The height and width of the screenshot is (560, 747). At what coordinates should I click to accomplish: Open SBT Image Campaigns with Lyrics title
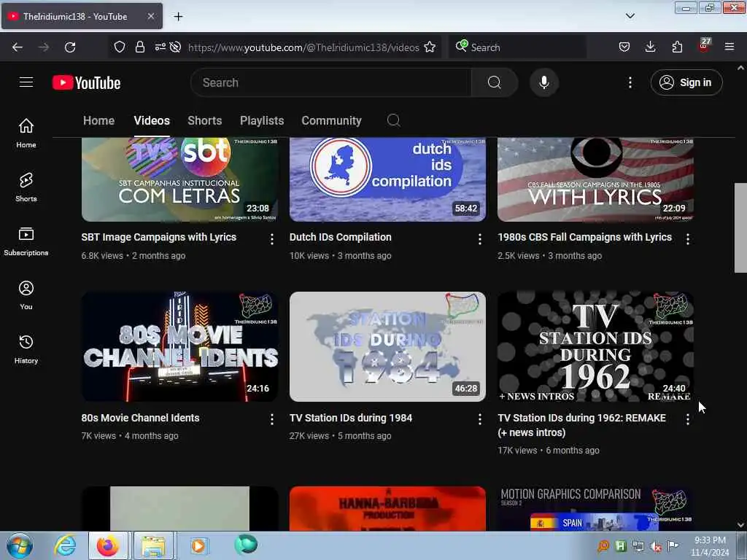click(158, 237)
